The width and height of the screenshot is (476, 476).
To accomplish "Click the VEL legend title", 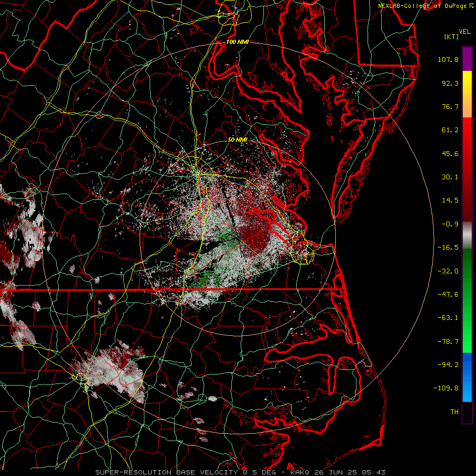I will point(464,32).
